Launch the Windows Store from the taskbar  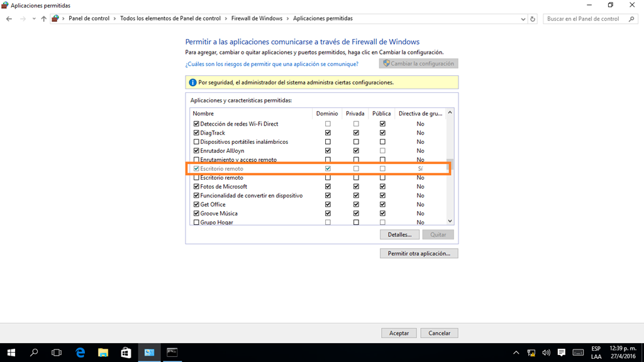pyautogui.click(x=125, y=352)
